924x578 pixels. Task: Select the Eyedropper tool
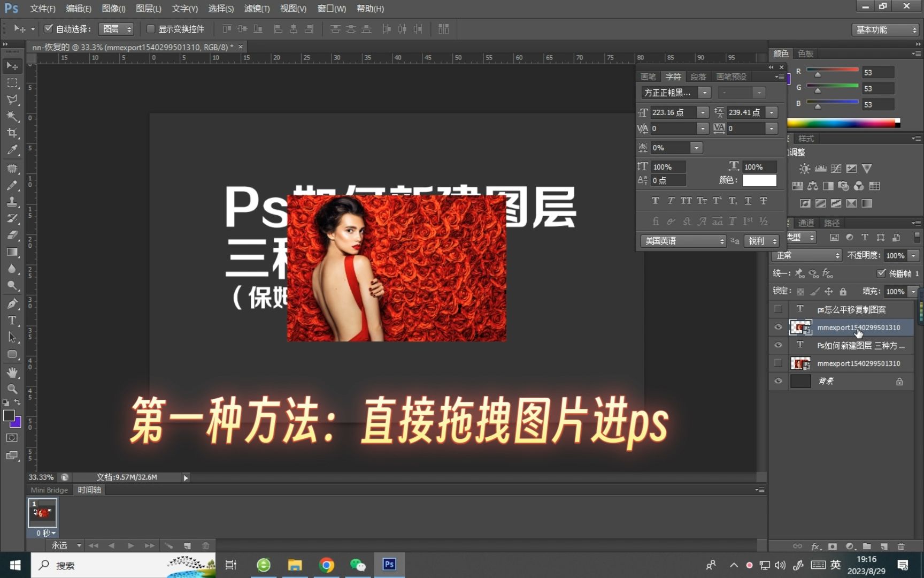coord(12,150)
